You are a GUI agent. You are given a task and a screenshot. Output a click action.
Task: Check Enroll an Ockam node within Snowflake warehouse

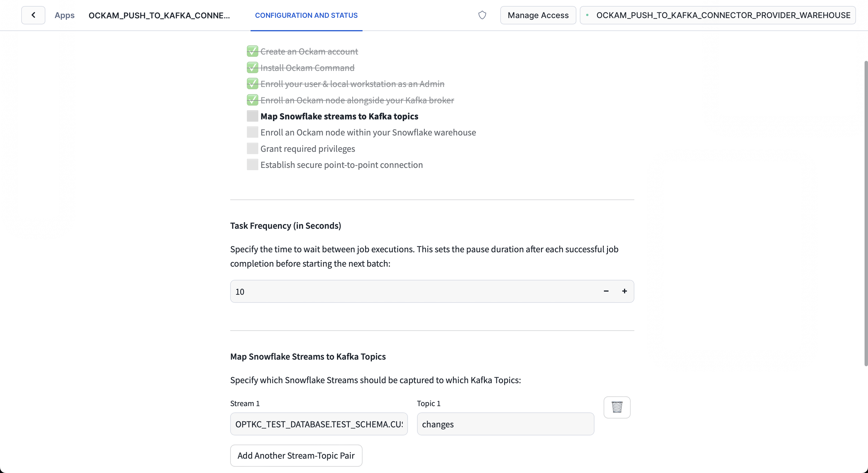coord(252,132)
